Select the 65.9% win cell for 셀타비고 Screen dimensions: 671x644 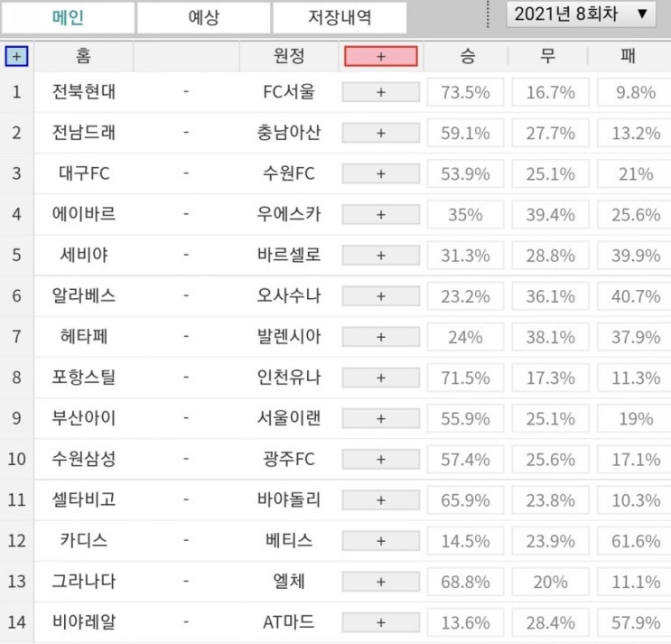click(x=466, y=499)
